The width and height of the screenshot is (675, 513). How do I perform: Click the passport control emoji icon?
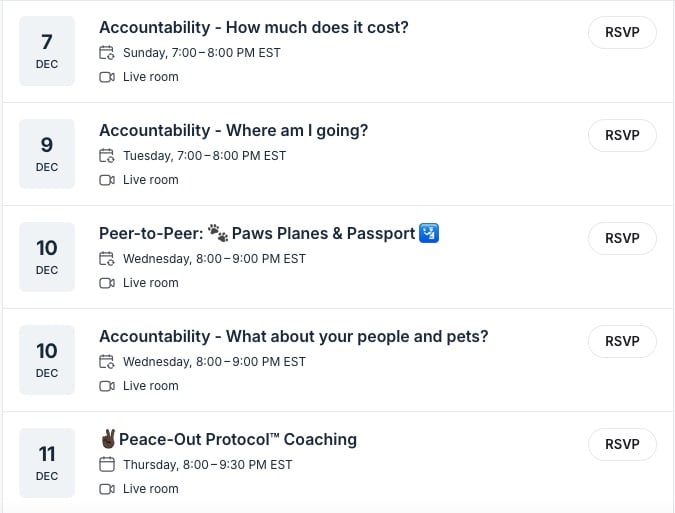(x=429, y=233)
